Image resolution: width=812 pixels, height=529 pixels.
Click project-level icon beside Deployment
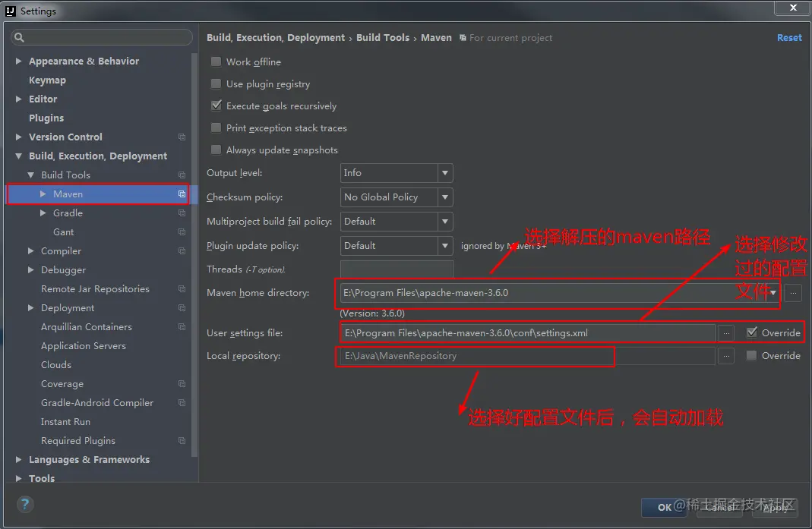182,308
